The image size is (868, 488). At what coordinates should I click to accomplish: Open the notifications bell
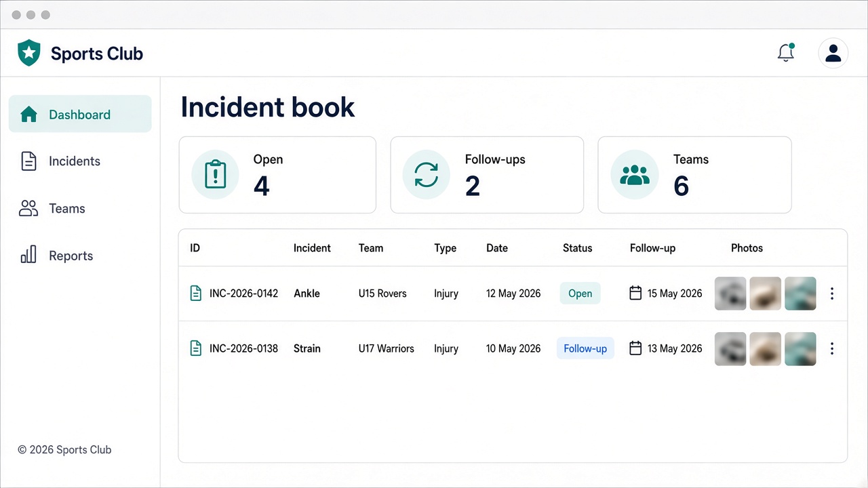tap(786, 53)
